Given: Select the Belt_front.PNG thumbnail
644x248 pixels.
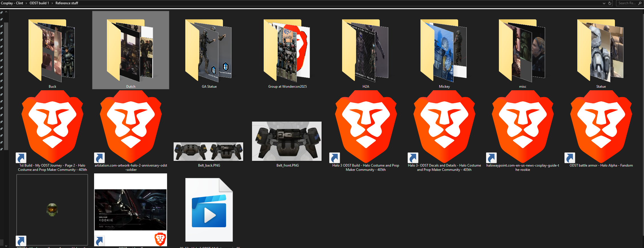Looking at the screenshot, I should 287,141.
